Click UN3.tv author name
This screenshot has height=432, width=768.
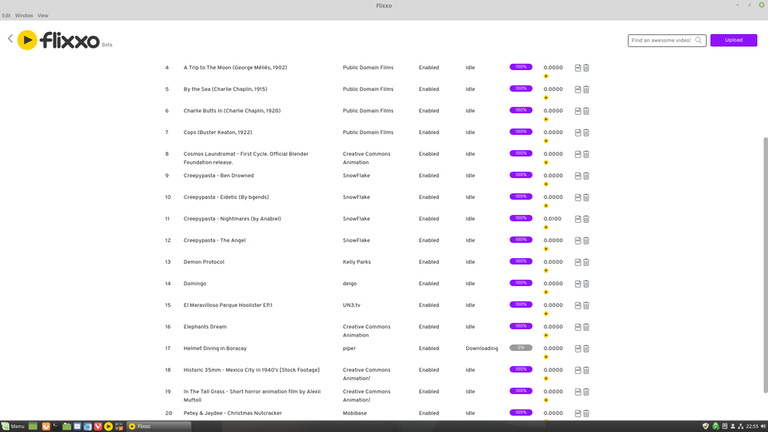tap(351, 305)
